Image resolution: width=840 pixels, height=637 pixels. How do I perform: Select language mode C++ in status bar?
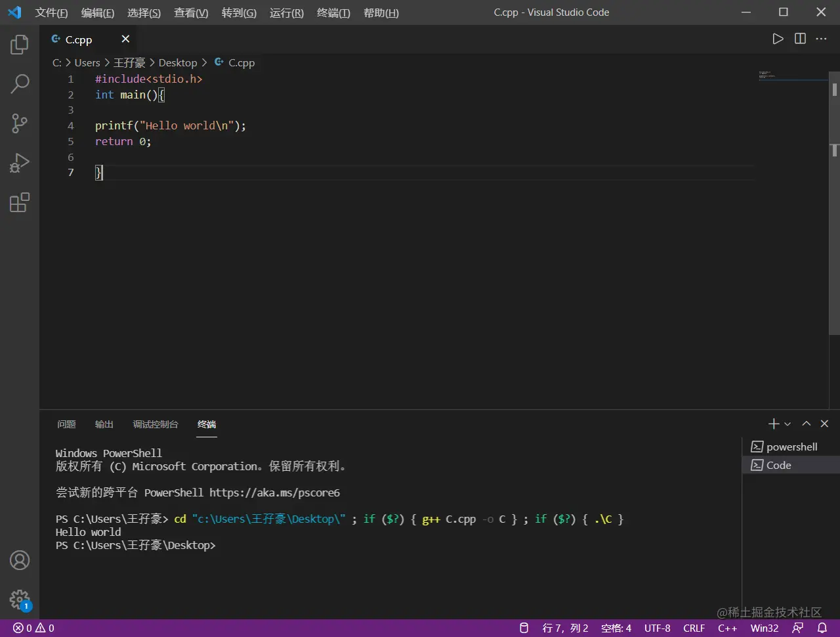click(727, 628)
